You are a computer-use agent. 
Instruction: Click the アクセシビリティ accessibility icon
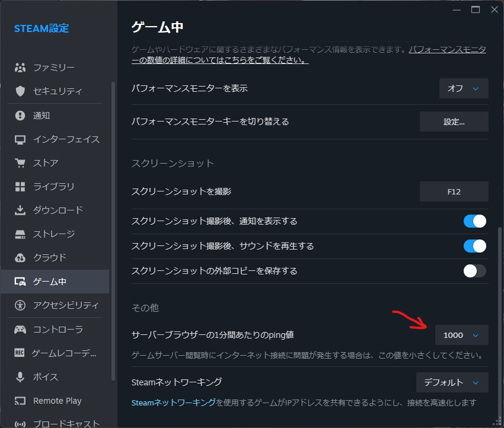click(x=20, y=305)
